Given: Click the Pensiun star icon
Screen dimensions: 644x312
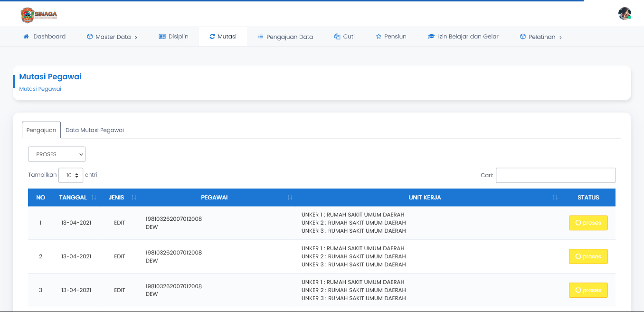Looking at the screenshot, I should 379,37.
